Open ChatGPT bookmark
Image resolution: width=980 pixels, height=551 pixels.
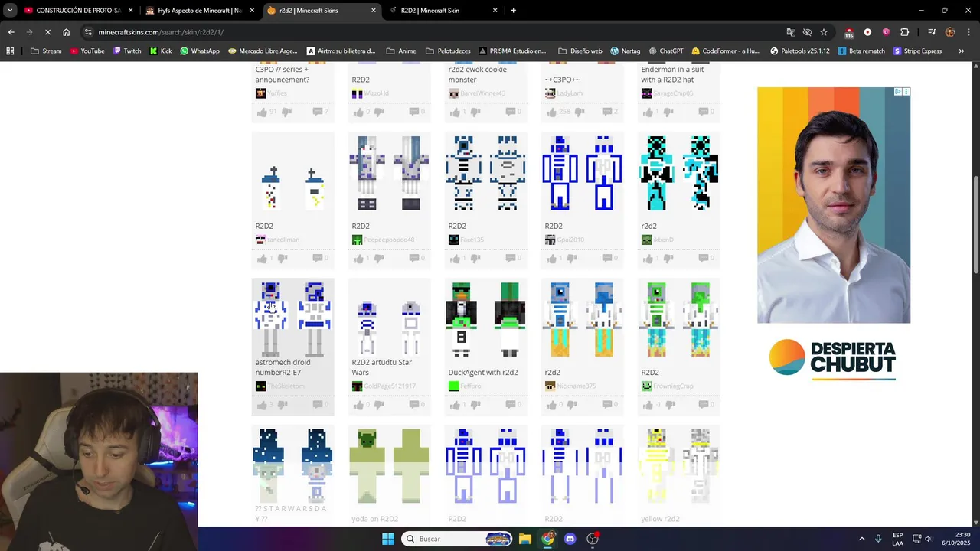coord(666,51)
